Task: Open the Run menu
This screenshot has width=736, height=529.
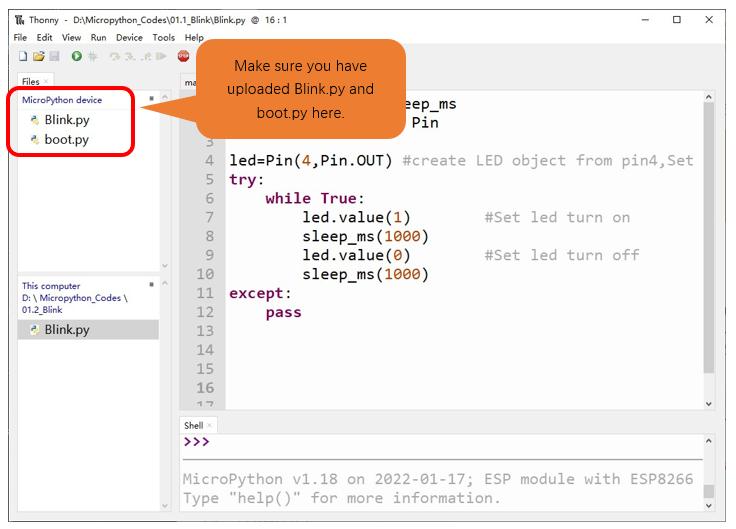Action: (x=99, y=38)
